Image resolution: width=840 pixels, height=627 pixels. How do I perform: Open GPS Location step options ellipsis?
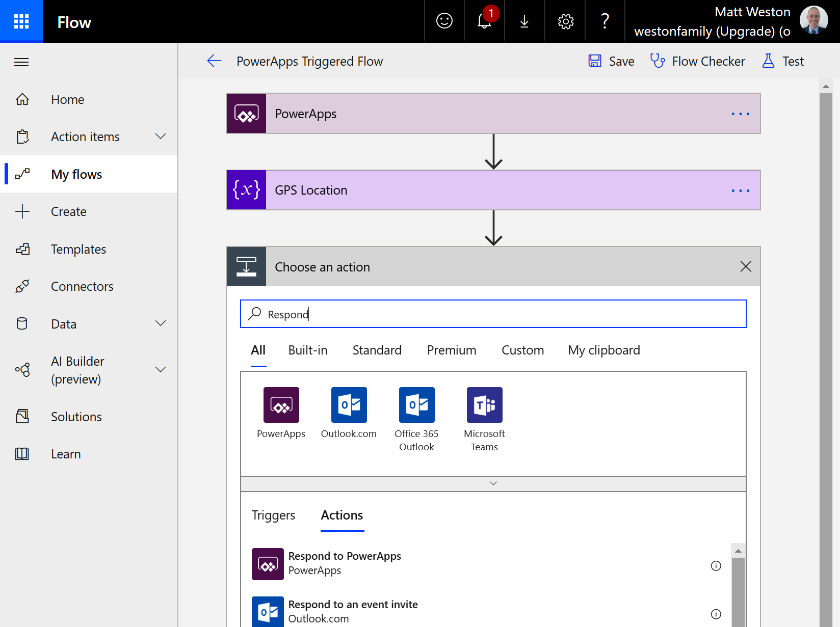(741, 190)
